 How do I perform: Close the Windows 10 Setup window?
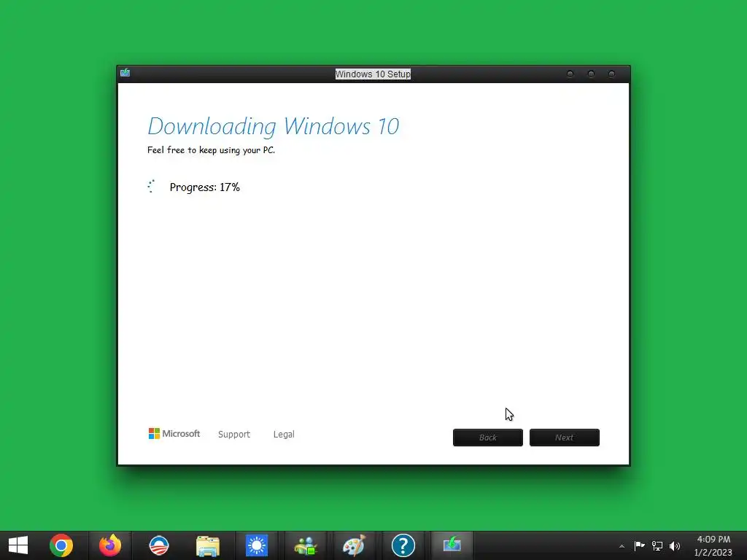(612, 74)
